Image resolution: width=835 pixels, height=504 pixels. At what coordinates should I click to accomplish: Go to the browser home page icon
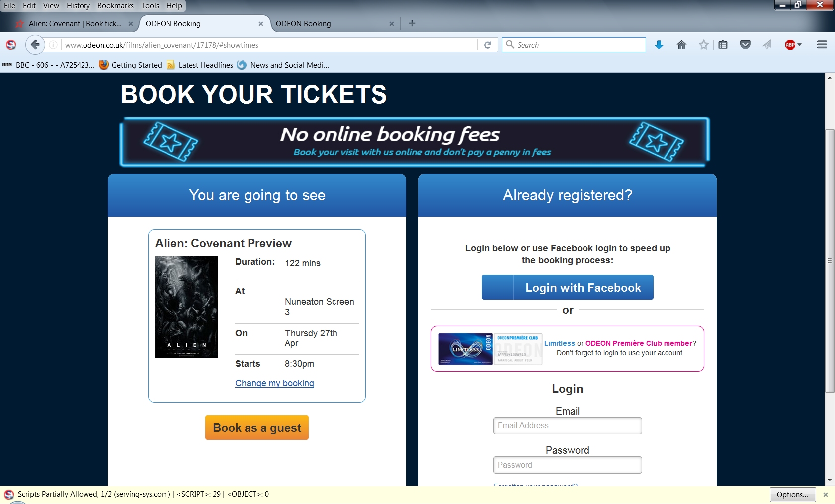tap(681, 45)
